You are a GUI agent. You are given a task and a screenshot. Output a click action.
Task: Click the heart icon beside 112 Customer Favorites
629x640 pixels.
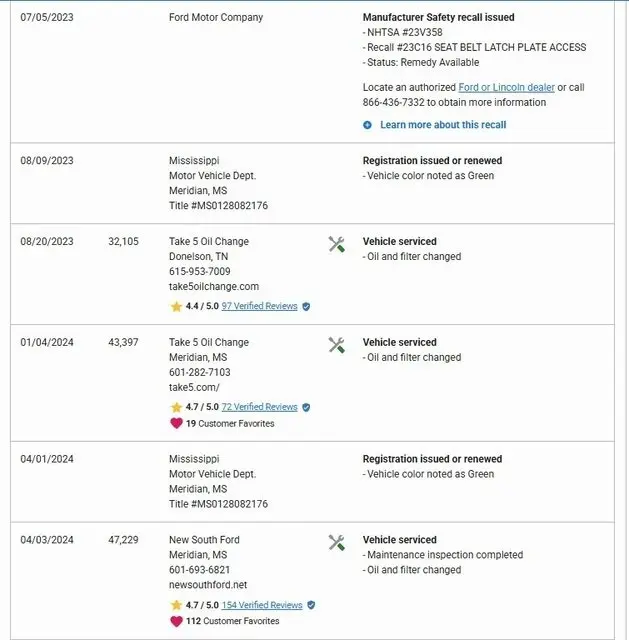point(176,621)
